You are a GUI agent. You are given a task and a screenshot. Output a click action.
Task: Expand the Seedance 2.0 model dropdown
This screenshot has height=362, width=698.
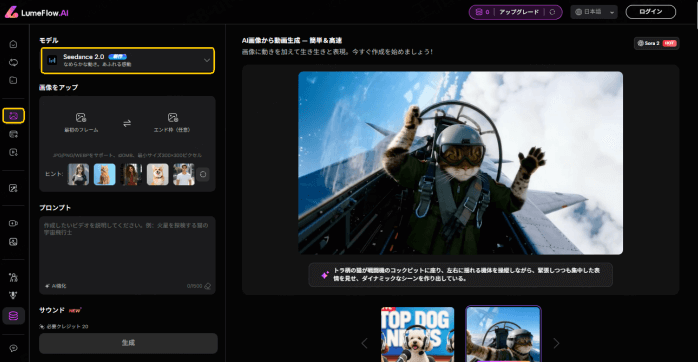(128, 60)
